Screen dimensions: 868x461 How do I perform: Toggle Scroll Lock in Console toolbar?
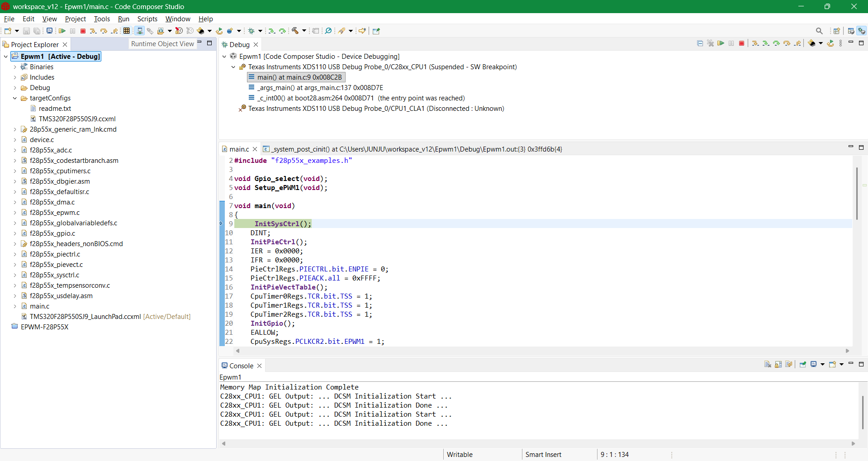click(x=778, y=365)
